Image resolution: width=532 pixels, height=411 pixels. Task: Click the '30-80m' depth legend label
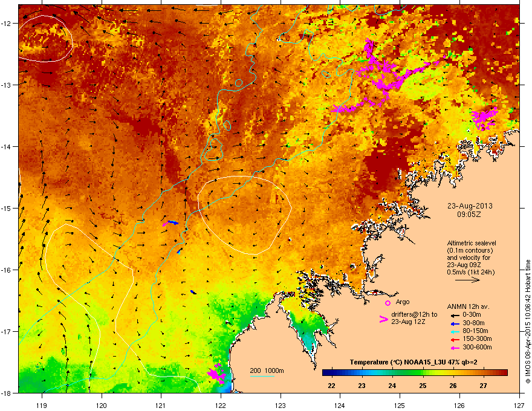(473, 323)
